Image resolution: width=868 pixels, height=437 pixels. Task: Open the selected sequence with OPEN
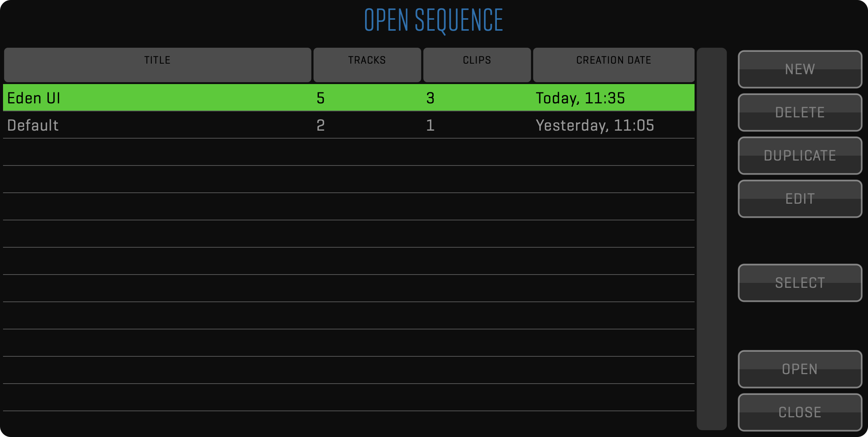800,369
